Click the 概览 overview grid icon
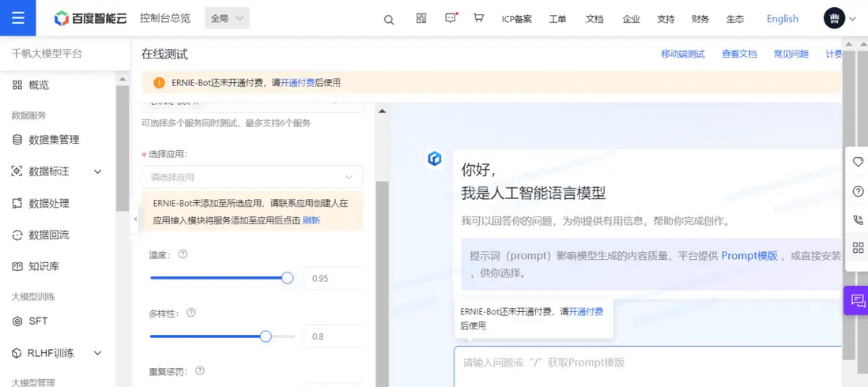This screenshot has height=387, width=868. click(x=17, y=85)
